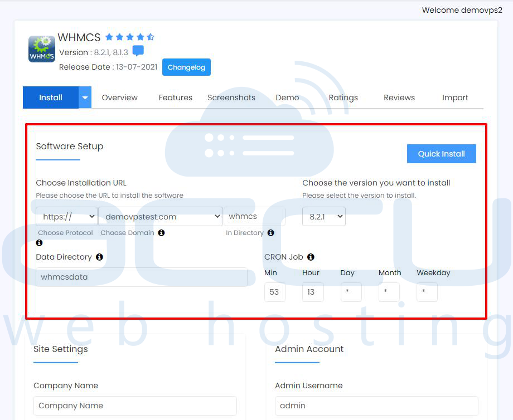Open the Demo tab
Image resolution: width=513 pixels, height=420 pixels.
(287, 97)
